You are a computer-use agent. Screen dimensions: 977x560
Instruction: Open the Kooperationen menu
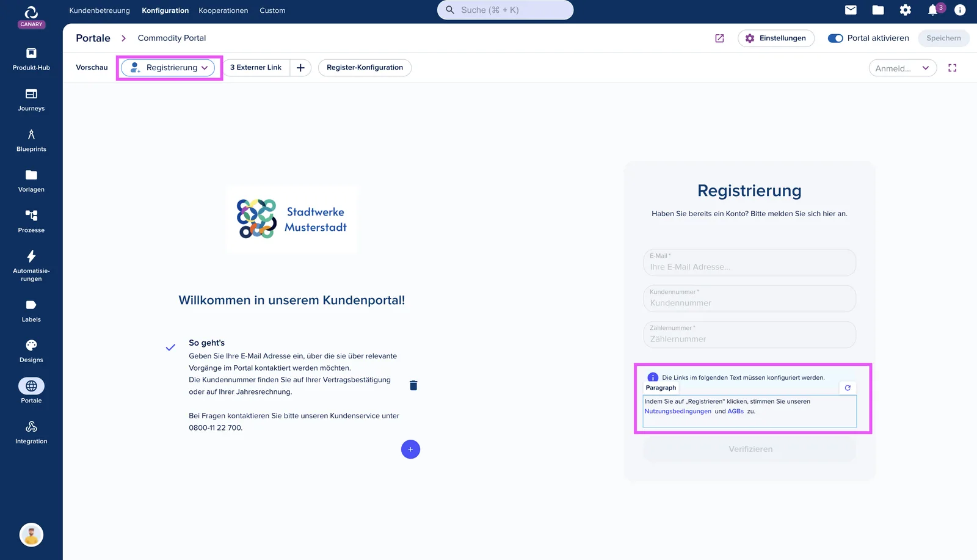tap(223, 10)
